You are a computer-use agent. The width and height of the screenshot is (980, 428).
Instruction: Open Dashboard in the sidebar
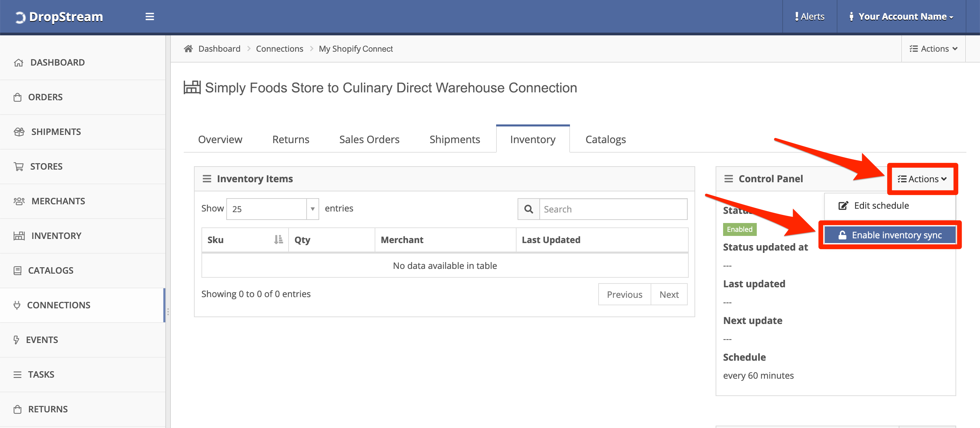(83, 62)
